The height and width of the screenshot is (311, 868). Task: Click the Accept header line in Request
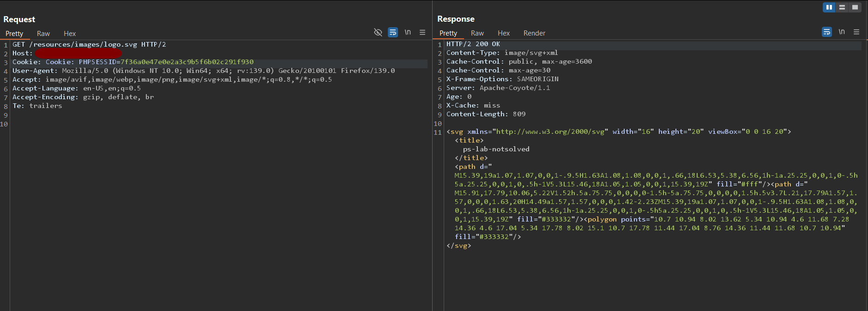(172, 79)
